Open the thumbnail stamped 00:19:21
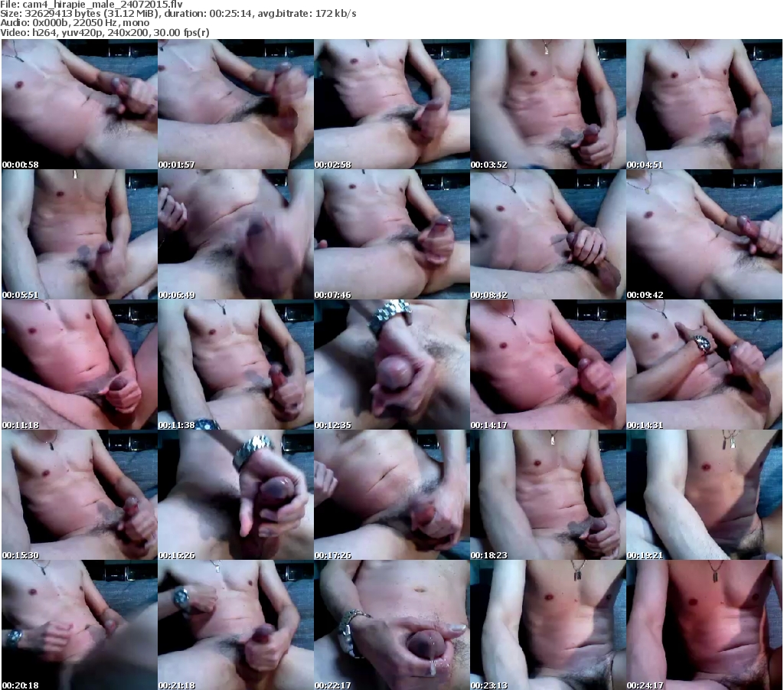 (x=704, y=495)
